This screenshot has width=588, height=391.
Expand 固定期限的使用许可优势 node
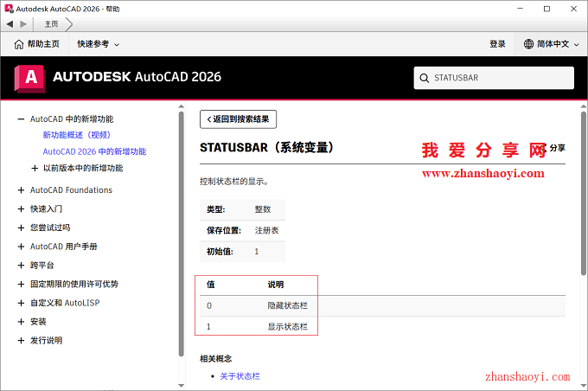(x=21, y=284)
